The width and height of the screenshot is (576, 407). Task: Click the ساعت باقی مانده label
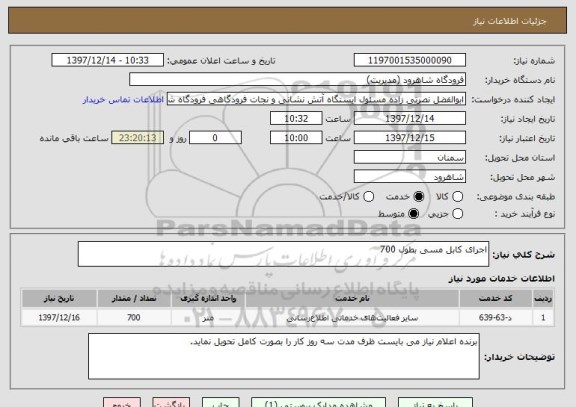pyautogui.click(x=74, y=138)
